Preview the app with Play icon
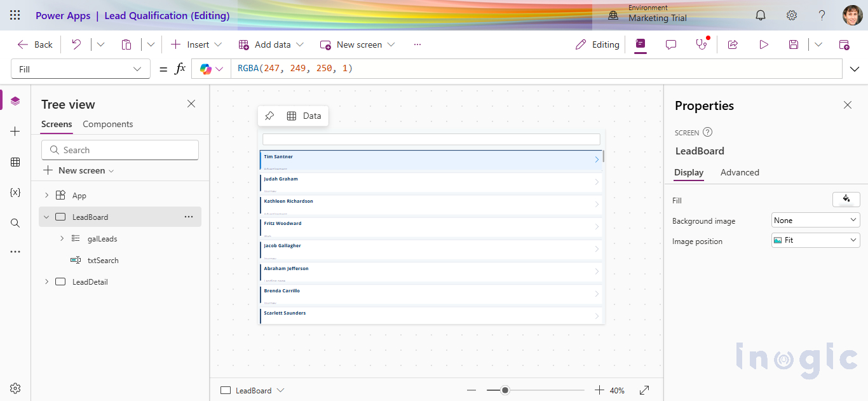 tap(764, 44)
